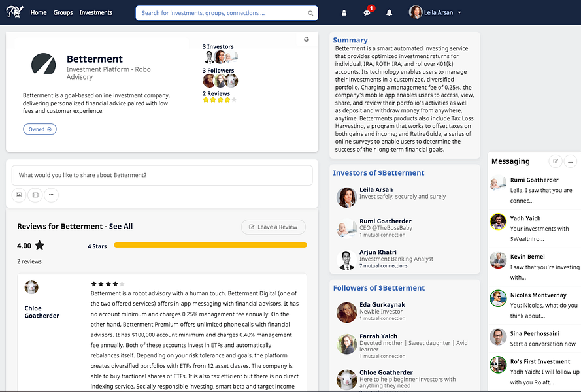The image size is (581, 392).
Task: Open the Rumi Goatherder conversation
Action: click(x=535, y=190)
